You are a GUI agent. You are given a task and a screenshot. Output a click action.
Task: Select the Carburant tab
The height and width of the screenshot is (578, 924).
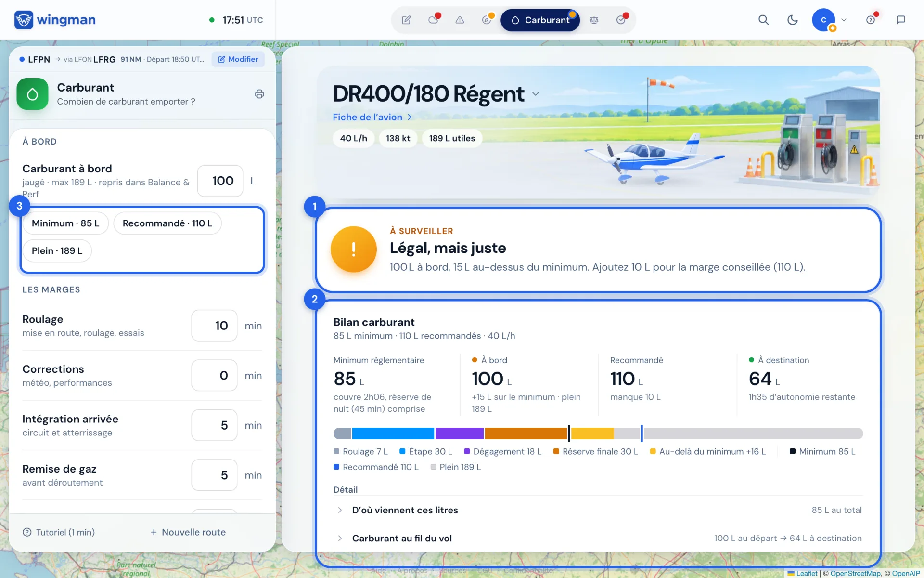click(540, 20)
